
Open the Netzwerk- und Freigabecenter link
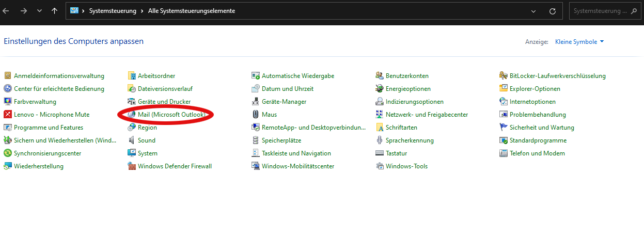click(x=427, y=115)
